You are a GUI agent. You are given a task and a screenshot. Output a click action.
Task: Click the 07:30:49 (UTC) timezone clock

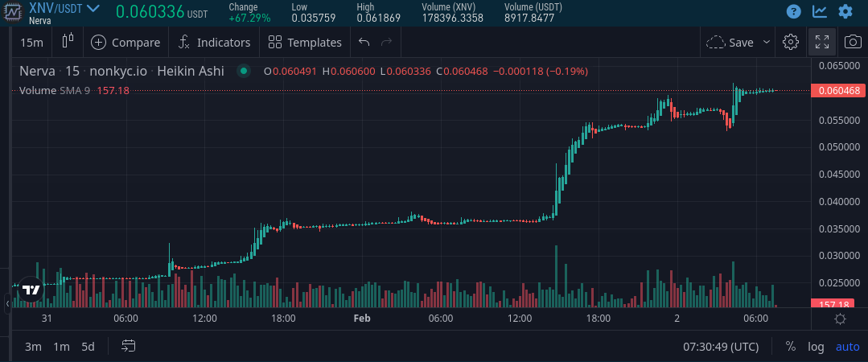coord(721,347)
